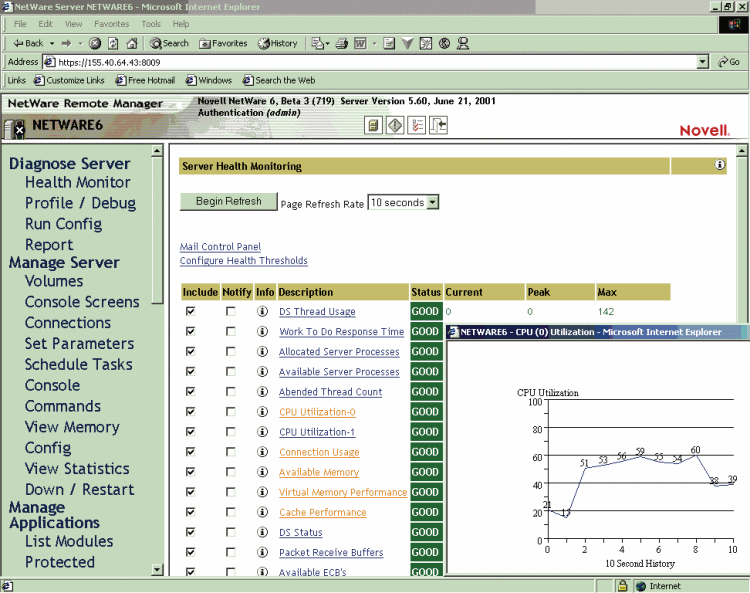The width and height of the screenshot is (750, 593).
Task: Open the Favorites toolbar button
Action: tap(223, 44)
